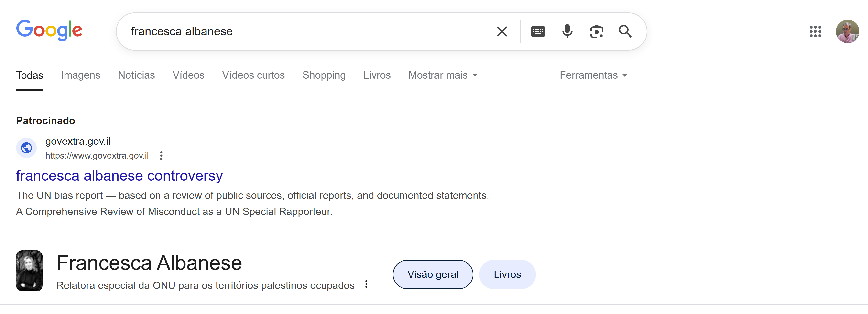
Task: Open Google Lens image search
Action: point(597,32)
